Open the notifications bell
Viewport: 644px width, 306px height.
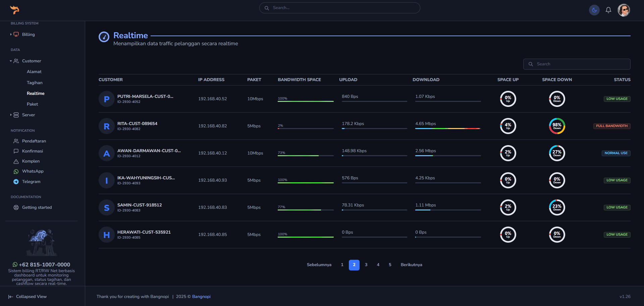click(608, 10)
